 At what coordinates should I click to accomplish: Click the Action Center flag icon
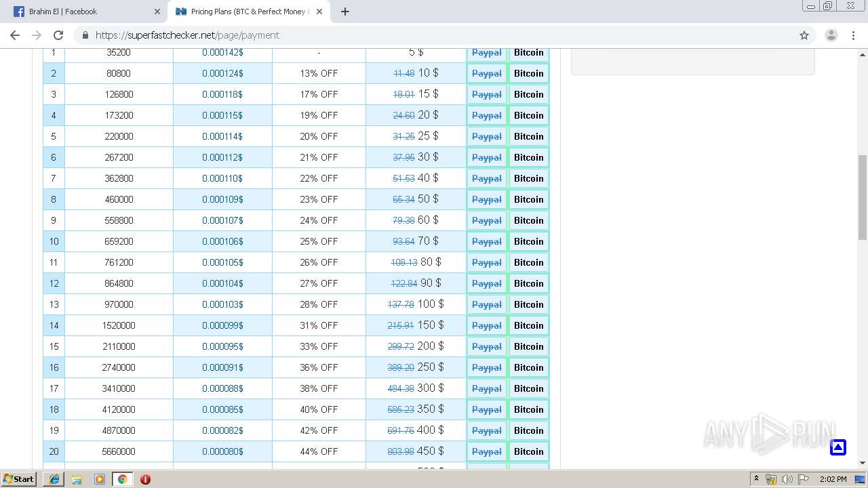(803, 479)
